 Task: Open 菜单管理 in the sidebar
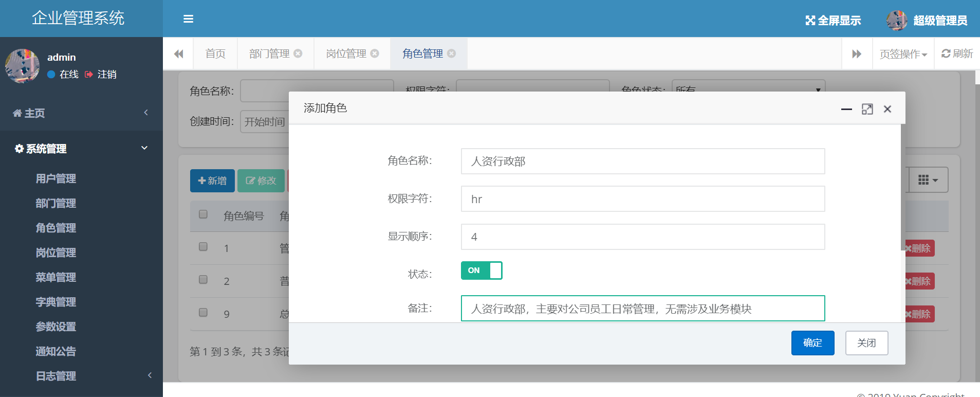pyautogui.click(x=56, y=277)
